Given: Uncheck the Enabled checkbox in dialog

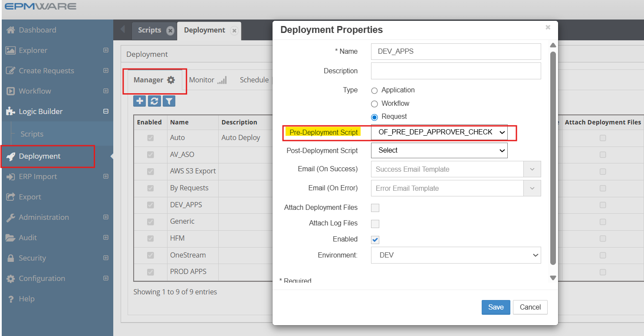Looking at the screenshot, I should tap(375, 240).
